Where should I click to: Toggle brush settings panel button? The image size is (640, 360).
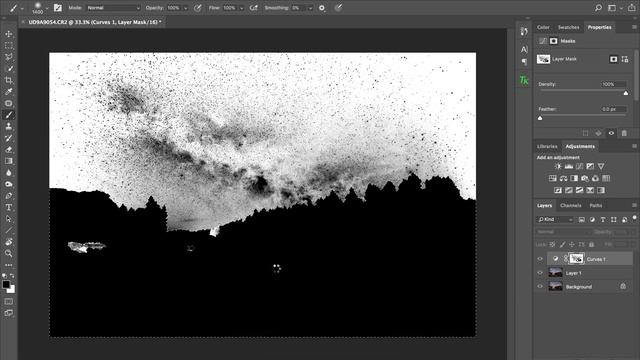(x=58, y=8)
